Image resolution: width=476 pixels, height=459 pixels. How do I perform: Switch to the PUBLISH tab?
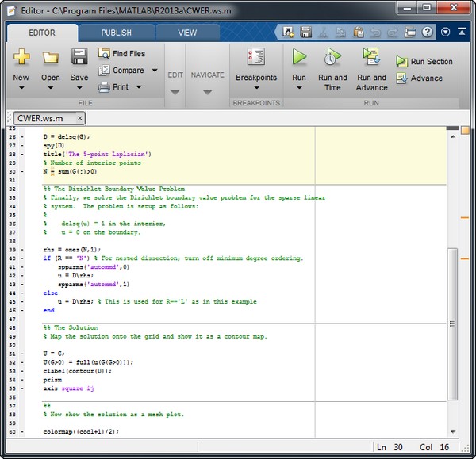(117, 33)
